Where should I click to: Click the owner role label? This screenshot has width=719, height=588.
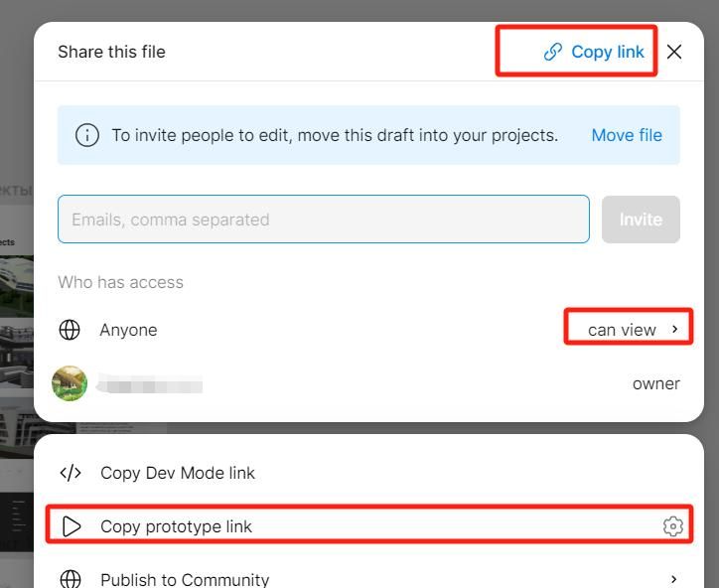tap(655, 383)
